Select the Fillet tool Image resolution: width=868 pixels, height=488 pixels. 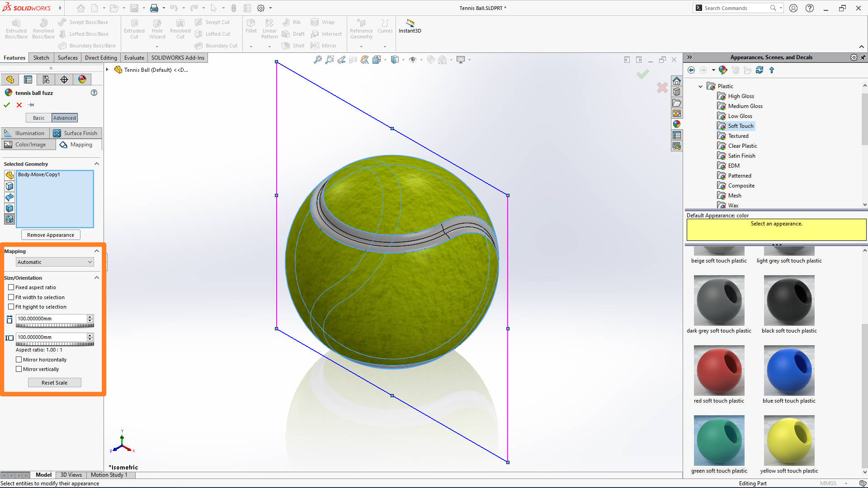click(x=251, y=27)
